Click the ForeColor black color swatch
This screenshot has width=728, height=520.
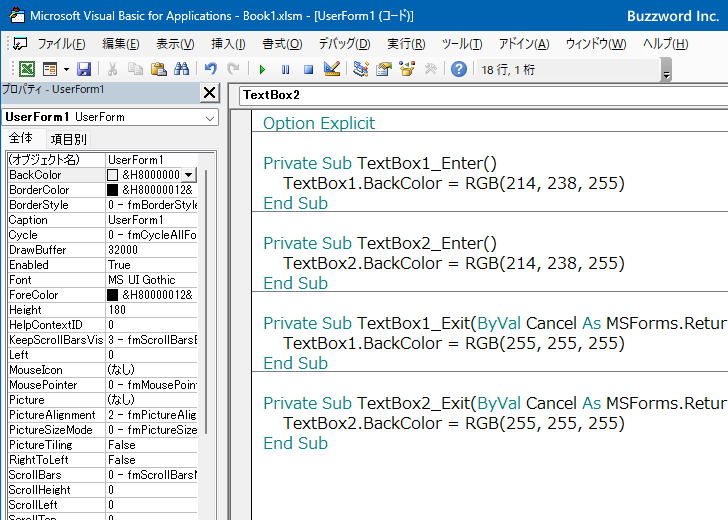coord(112,295)
